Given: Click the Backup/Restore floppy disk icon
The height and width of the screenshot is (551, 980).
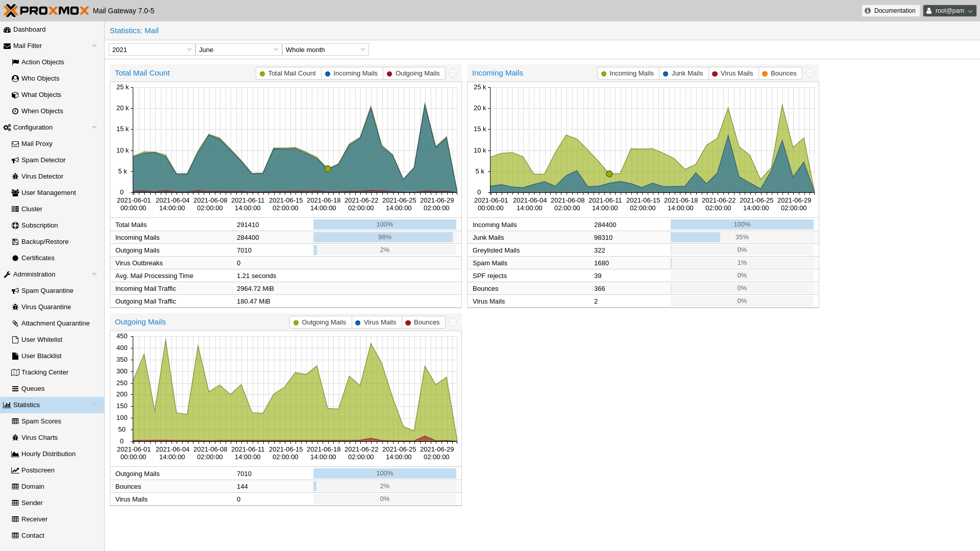Looking at the screenshot, I should click(x=15, y=242).
